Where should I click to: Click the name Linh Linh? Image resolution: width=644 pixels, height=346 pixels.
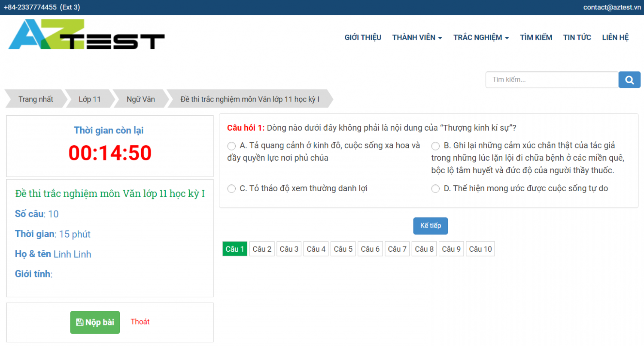pyautogui.click(x=72, y=254)
